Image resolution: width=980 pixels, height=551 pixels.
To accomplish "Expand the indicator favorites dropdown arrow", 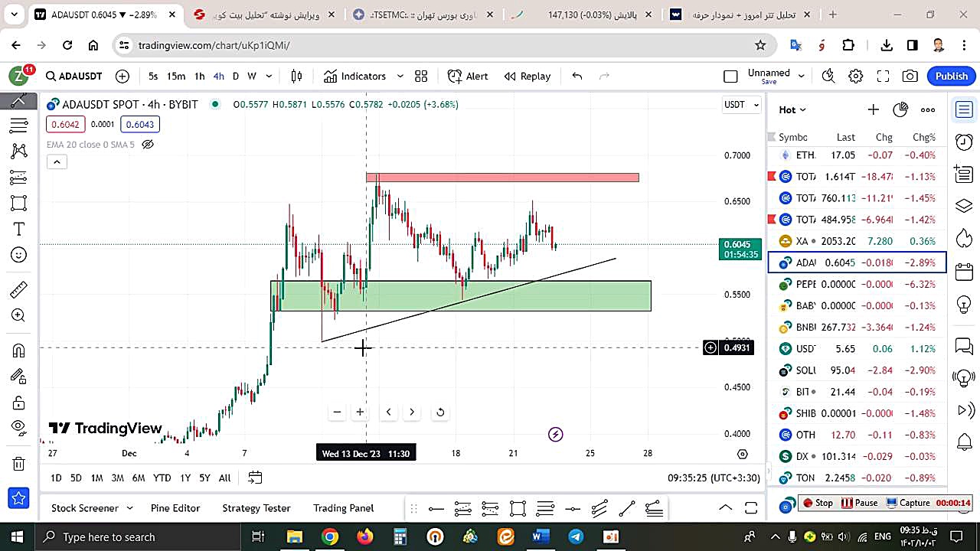I will point(400,76).
